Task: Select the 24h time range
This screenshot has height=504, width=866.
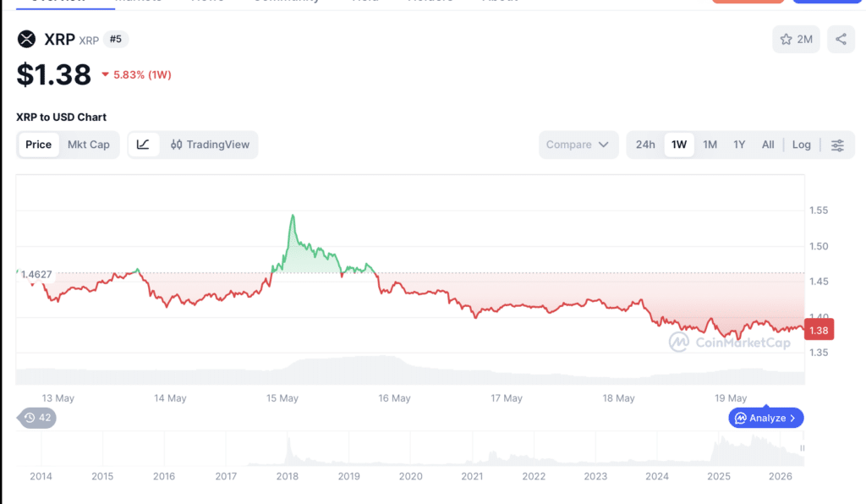Action: [645, 145]
